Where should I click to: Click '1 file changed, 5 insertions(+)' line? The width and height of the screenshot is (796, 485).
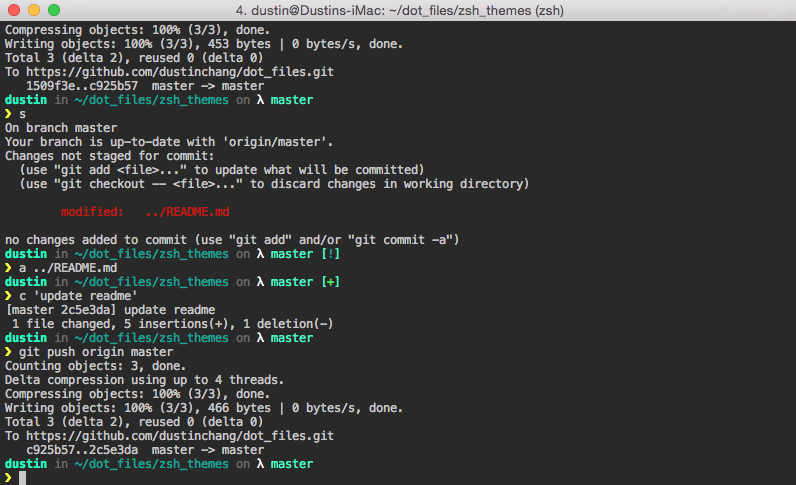(173, 324)
